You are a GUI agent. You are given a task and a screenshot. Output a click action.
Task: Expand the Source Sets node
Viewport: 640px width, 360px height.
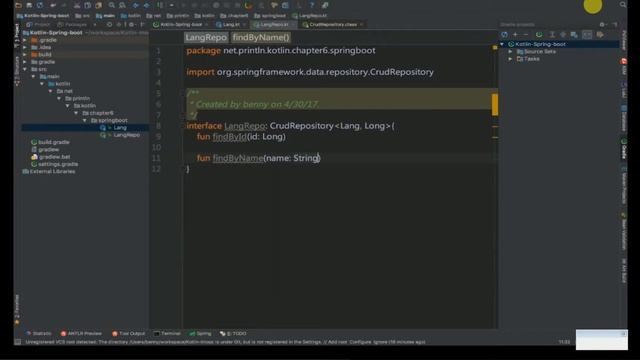pos(510,51)
